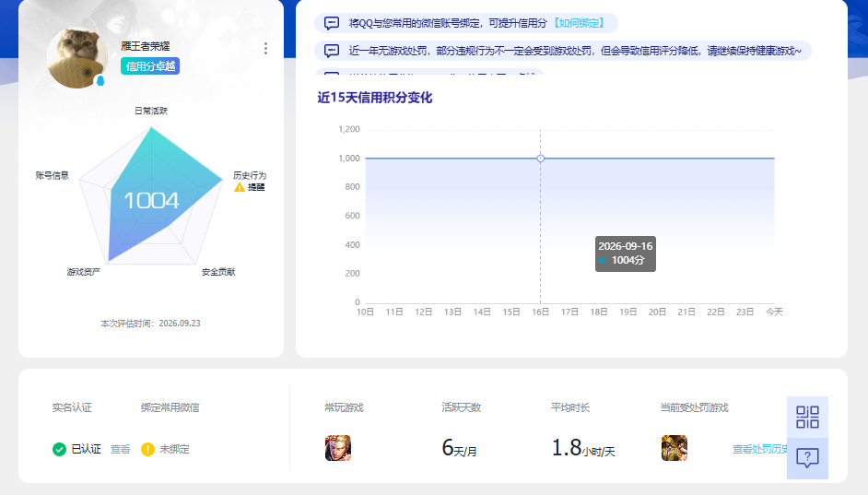868x495 pixels.
Task: Click the 近15天信用积分变化 heading
Action: tap(375, 98)
